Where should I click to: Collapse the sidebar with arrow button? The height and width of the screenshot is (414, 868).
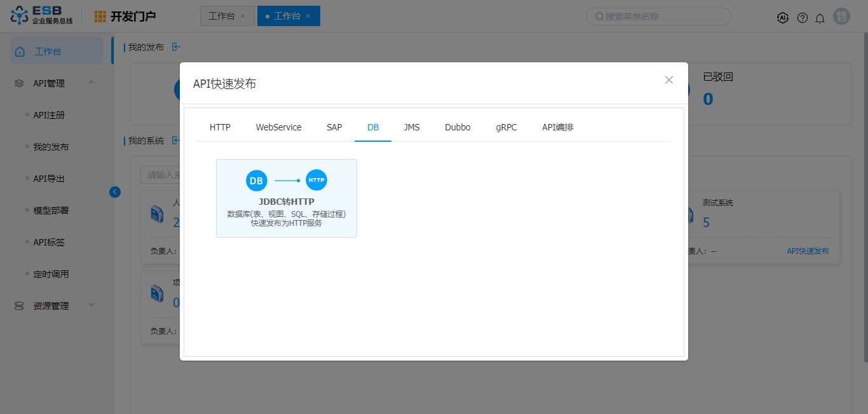click(x=115, y=191)
